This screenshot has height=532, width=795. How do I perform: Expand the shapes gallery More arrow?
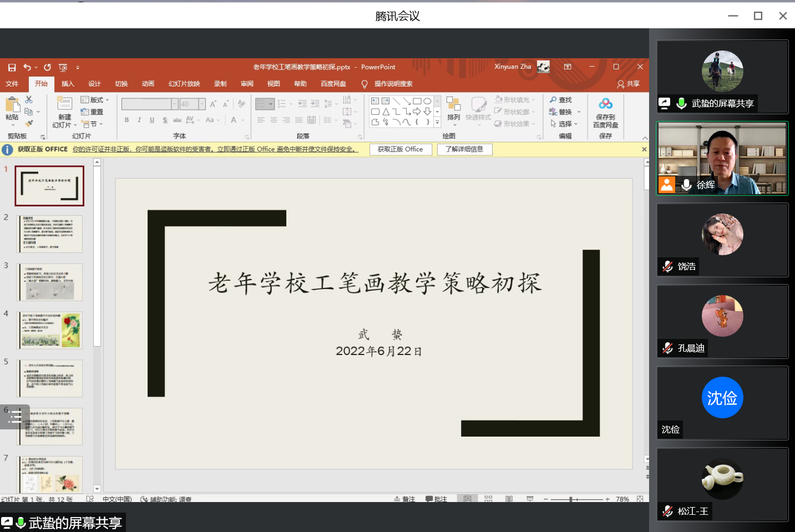tap(437, 122)
